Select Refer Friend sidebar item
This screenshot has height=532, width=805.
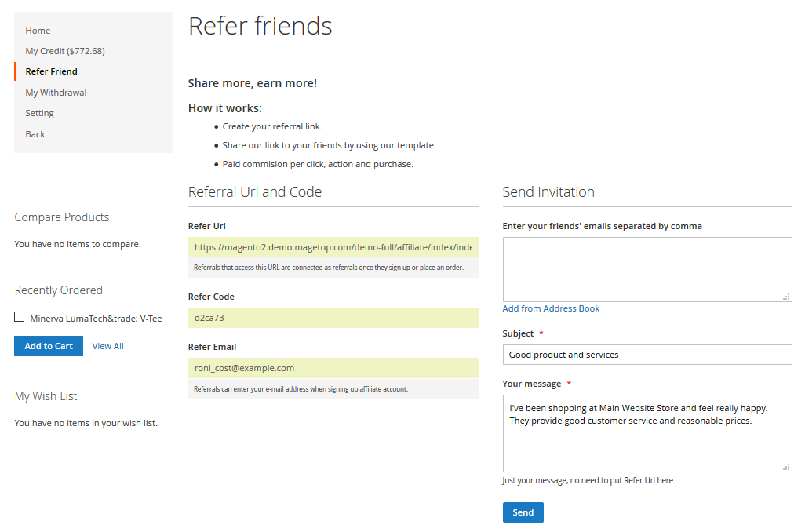pos(52,71)
